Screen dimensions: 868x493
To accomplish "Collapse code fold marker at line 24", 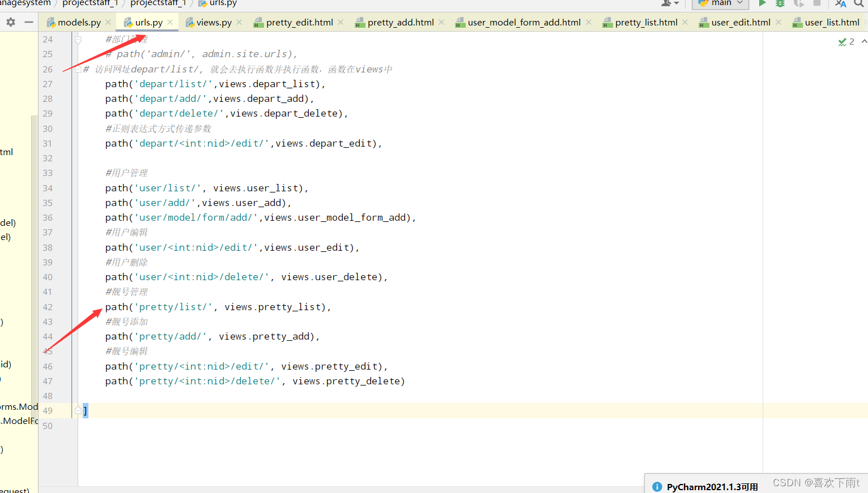I will [x=78, y=40].
